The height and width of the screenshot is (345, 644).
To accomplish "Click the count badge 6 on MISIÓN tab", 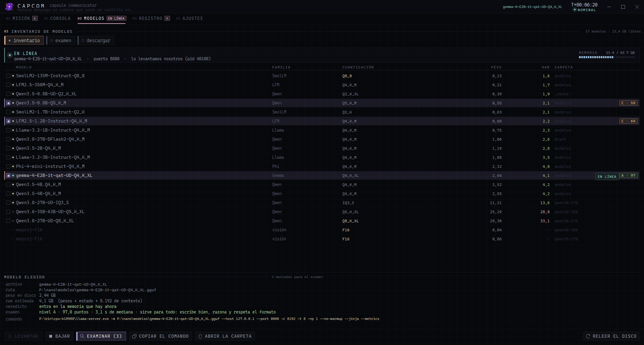I will 35,18.
